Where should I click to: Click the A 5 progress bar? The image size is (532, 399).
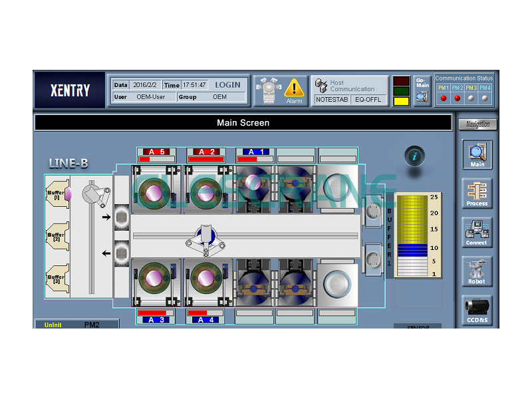click(156, 159)
